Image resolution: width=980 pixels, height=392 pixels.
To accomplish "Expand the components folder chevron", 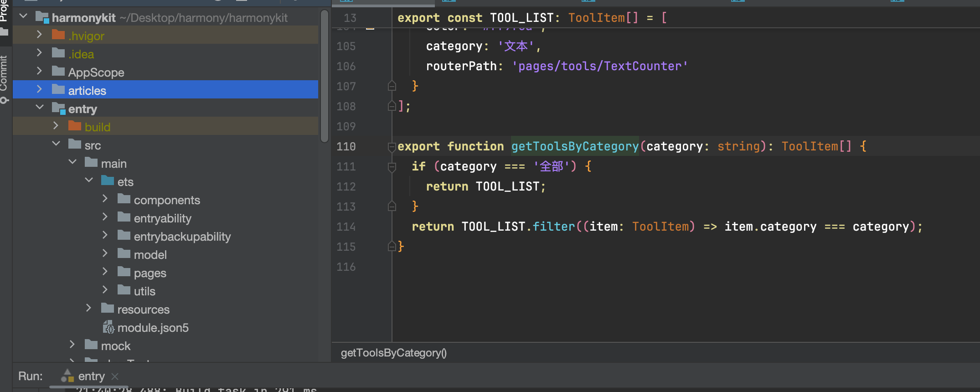I will [x=105, y=199].
